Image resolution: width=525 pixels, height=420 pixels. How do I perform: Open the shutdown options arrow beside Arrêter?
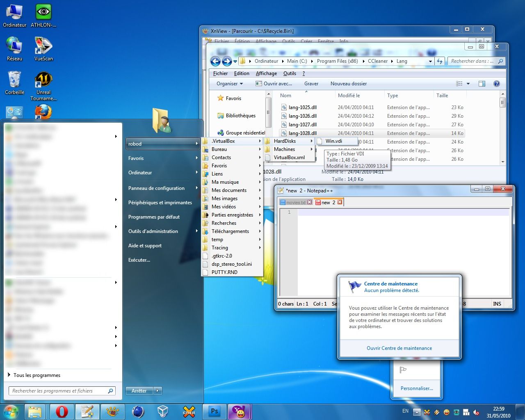[x=157, y=391]
